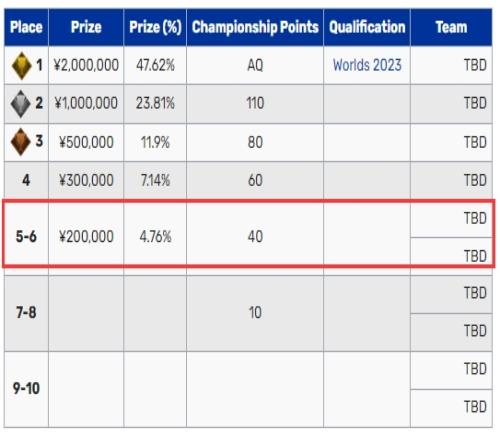
Task: Click the 7.14% prize percentage cell
Action: (x=155, y=180)
